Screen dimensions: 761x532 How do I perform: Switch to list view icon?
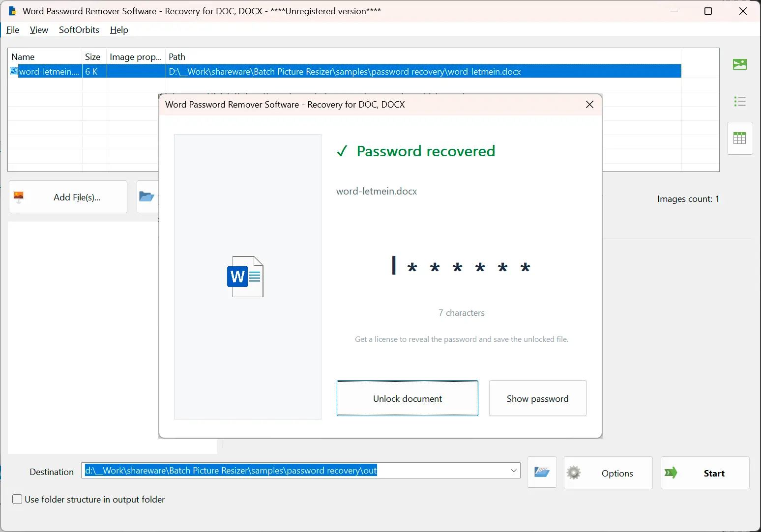[739, 102]
